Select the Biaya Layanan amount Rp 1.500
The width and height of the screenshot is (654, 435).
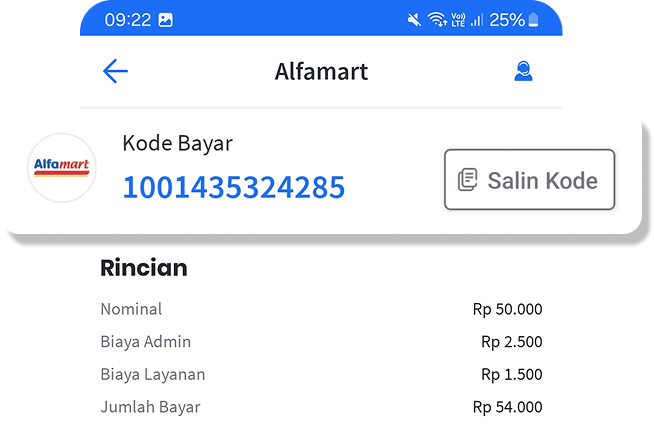point(511,375)
